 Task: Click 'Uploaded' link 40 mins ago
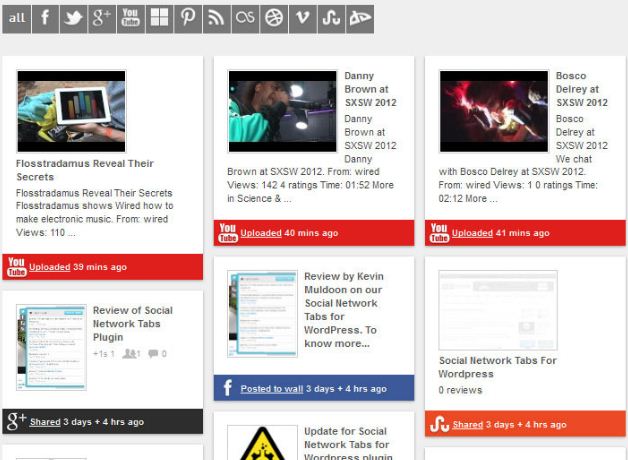tap(261, 233)
